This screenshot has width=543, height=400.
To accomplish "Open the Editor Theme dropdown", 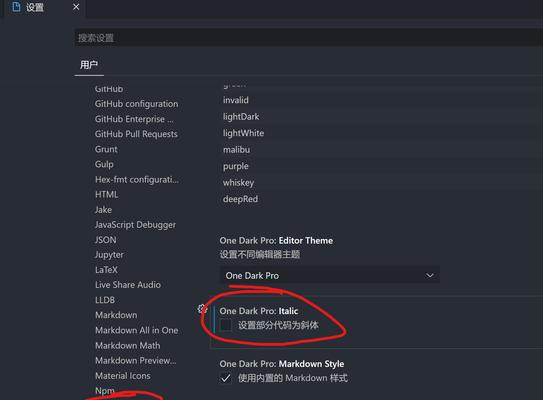I will coord(330,275).
